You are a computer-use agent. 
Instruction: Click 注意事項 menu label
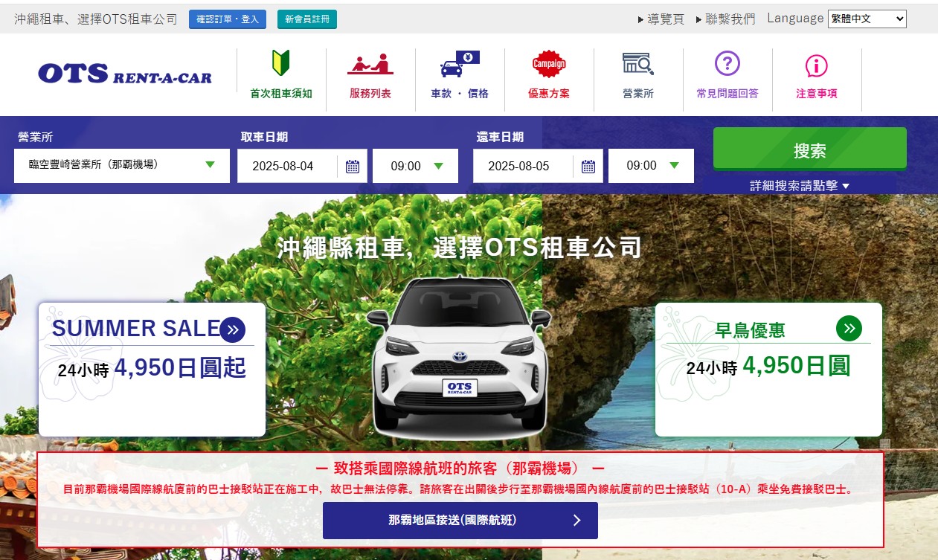coord(817,94)
